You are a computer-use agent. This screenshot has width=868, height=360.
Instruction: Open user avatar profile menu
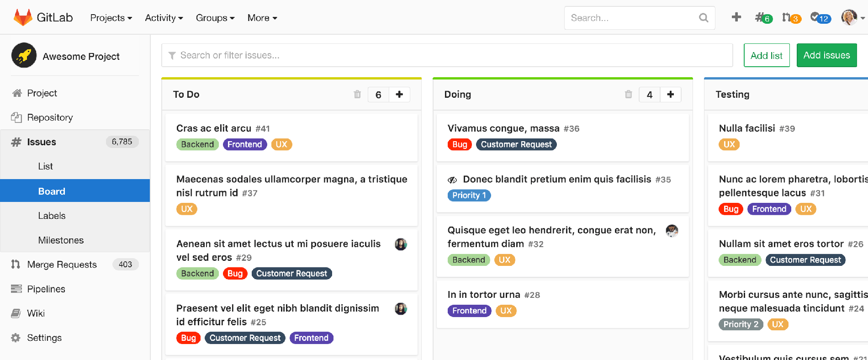(x=852, y=18)
